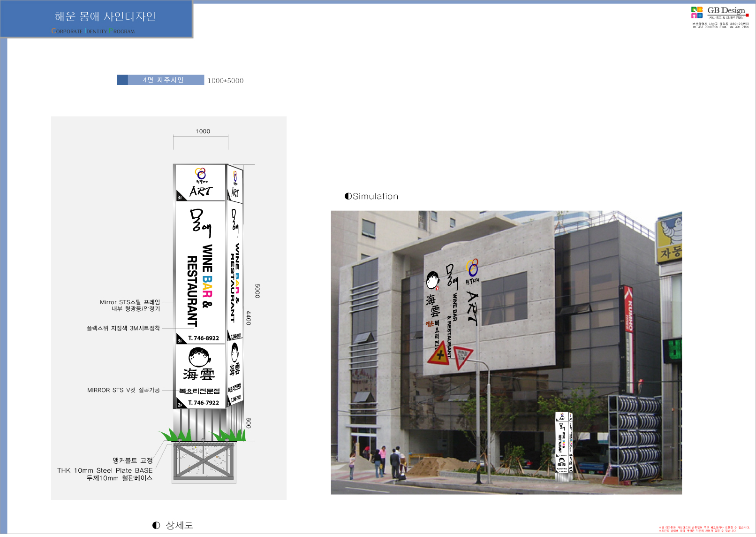Click the three-ring emblem above ART on the front sign
Screen dimensions: 756x537
200,173
